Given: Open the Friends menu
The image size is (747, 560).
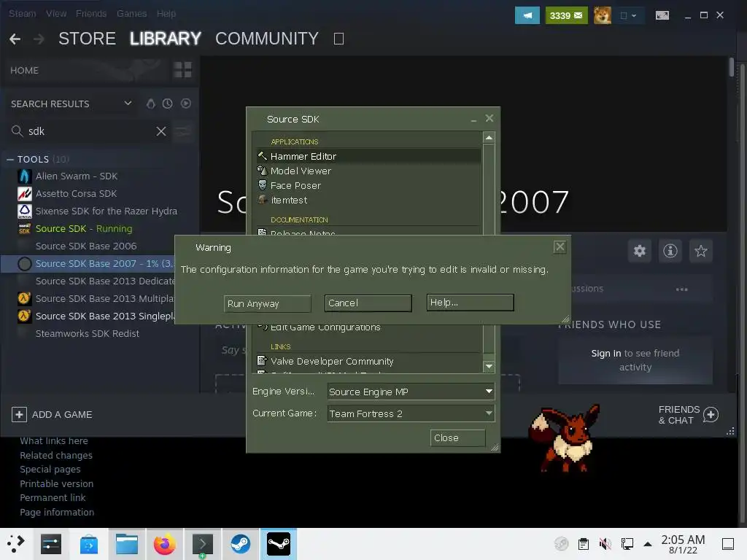Looking at the screenshot, I should click(91, 14).
